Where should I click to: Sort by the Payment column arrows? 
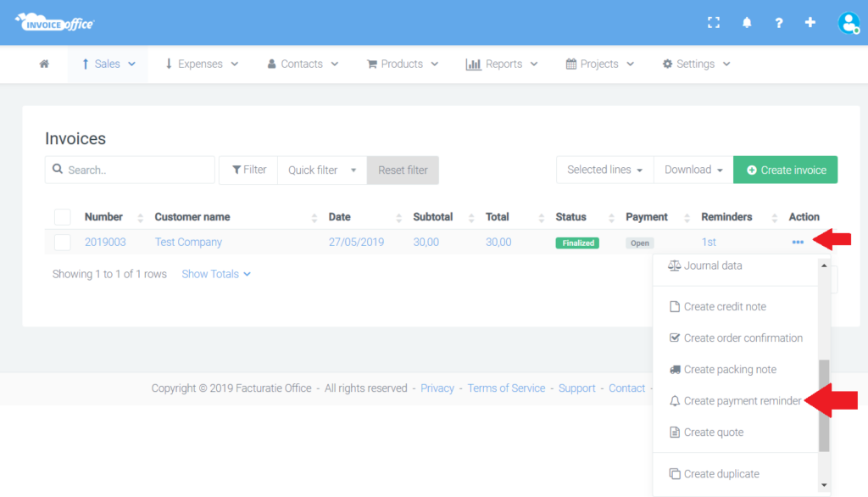pyautogui.click(x=687, y=218)
